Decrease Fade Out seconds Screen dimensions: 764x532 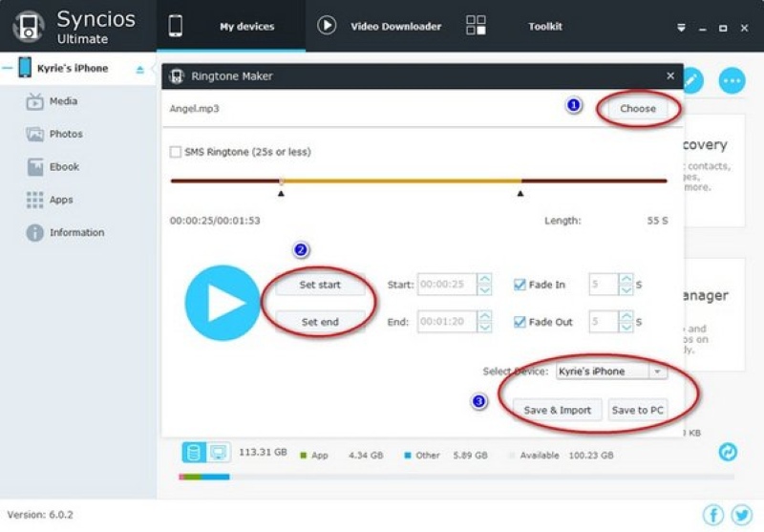tap(626, 328)
